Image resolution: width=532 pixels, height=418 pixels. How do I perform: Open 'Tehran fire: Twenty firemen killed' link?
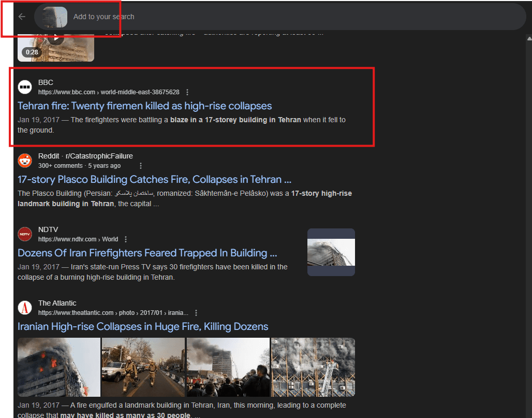(x=144, y=106)
